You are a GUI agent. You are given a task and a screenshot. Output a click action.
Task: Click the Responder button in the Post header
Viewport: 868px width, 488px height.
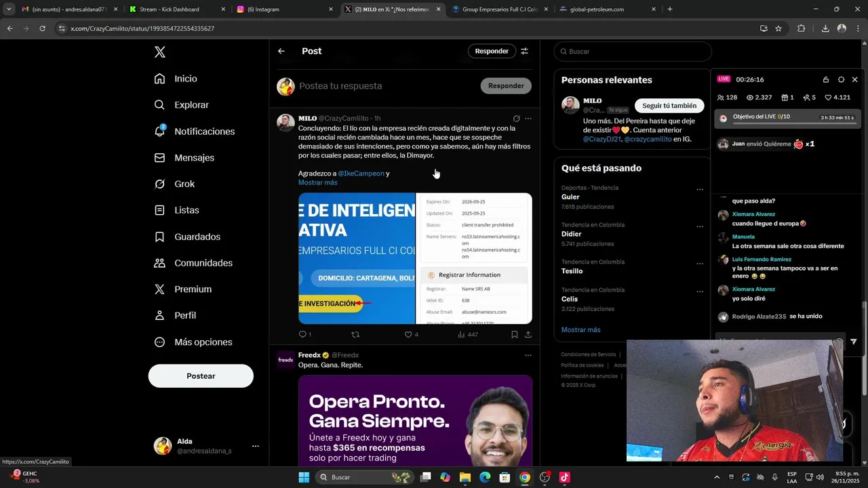pyautogui.click(x=492, y=51)
